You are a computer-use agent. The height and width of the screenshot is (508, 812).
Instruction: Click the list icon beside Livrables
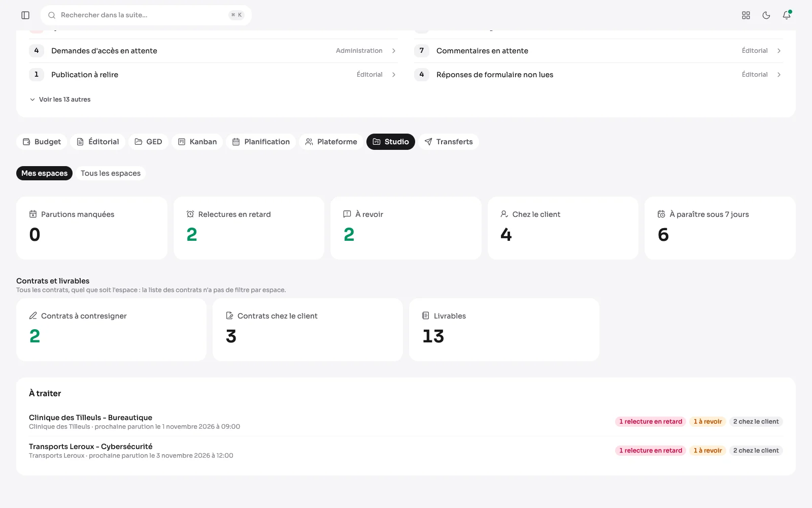tap(426, 315)
